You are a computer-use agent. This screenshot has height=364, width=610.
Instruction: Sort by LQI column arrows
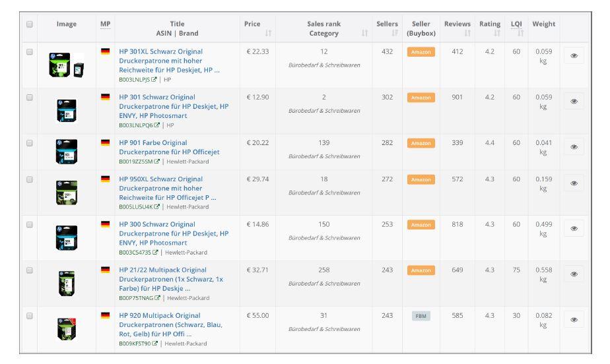[520, 33]
